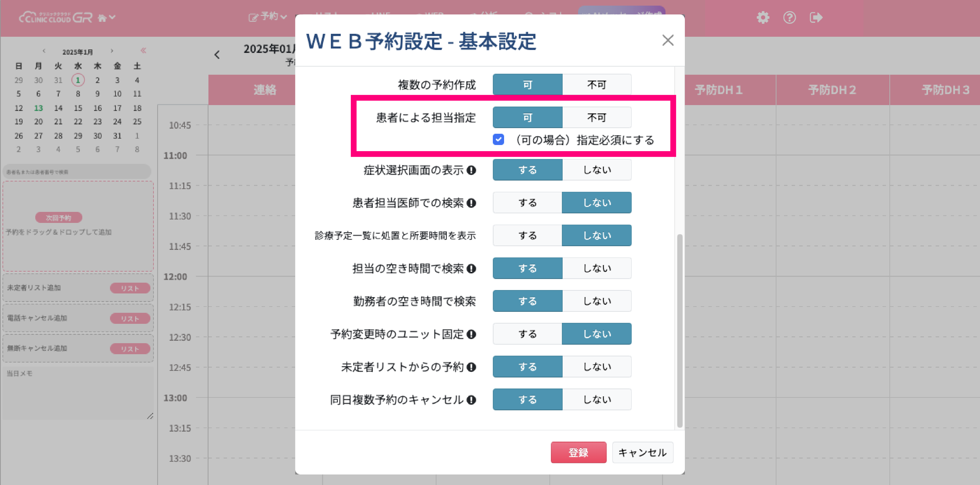The height and width of the screenshot is (485, 980).
Task: Set 患者担当医師での検索 to する
Action: click(x=527, y=203)
